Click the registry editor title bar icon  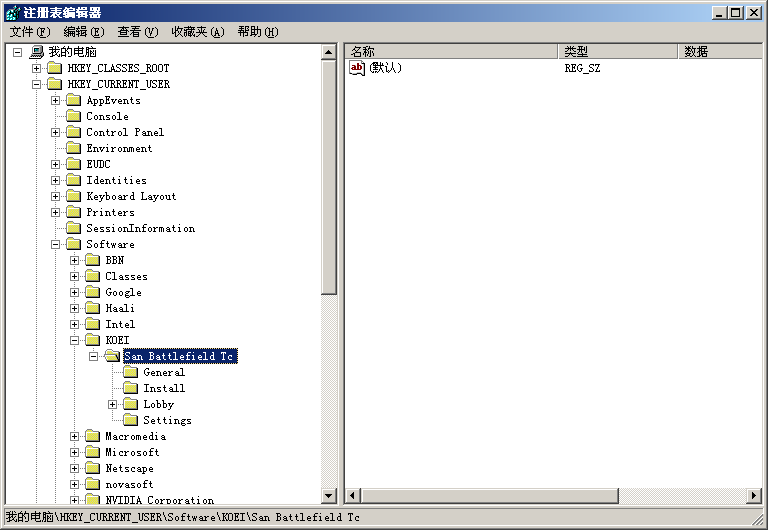(x=11, y=12)
